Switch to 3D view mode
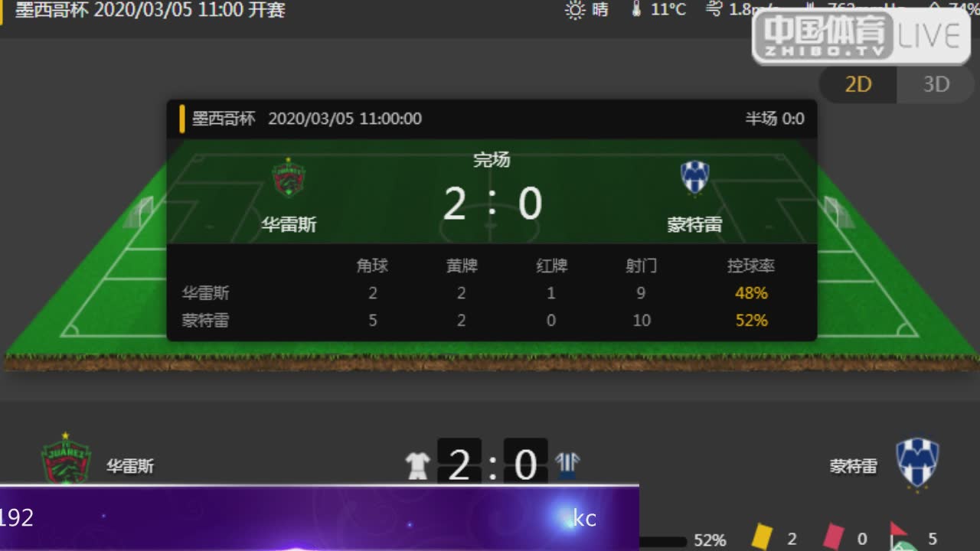980x551 pixels. [x=936, y=84]
